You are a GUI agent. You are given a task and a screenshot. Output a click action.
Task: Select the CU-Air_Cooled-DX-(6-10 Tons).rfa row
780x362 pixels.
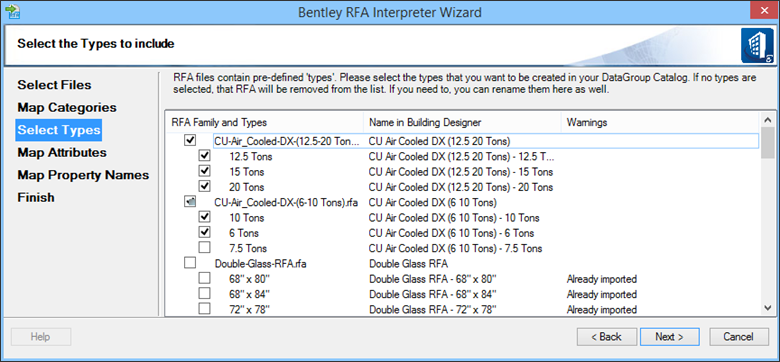tap(462, 202)
